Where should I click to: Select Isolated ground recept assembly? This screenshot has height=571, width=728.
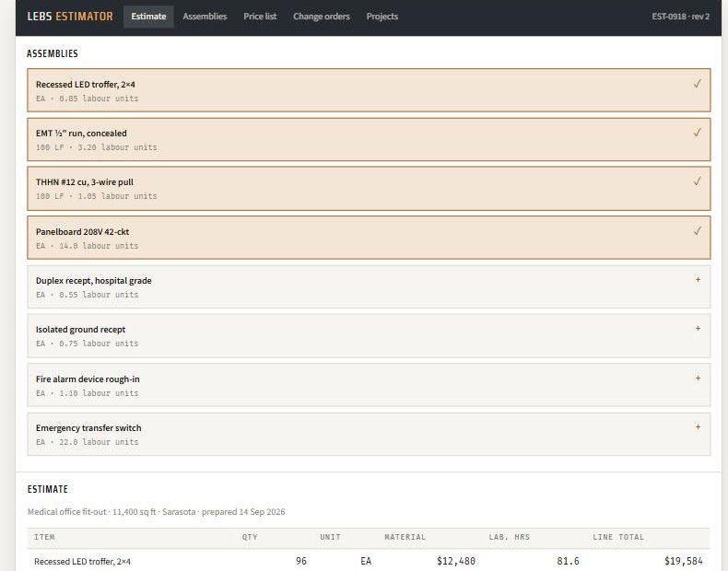369,336
